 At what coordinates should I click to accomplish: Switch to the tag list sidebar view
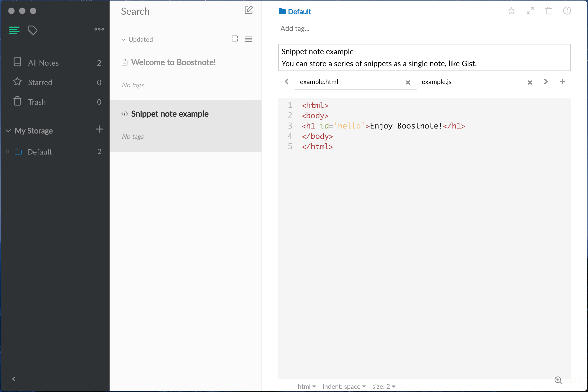[33, 30]
